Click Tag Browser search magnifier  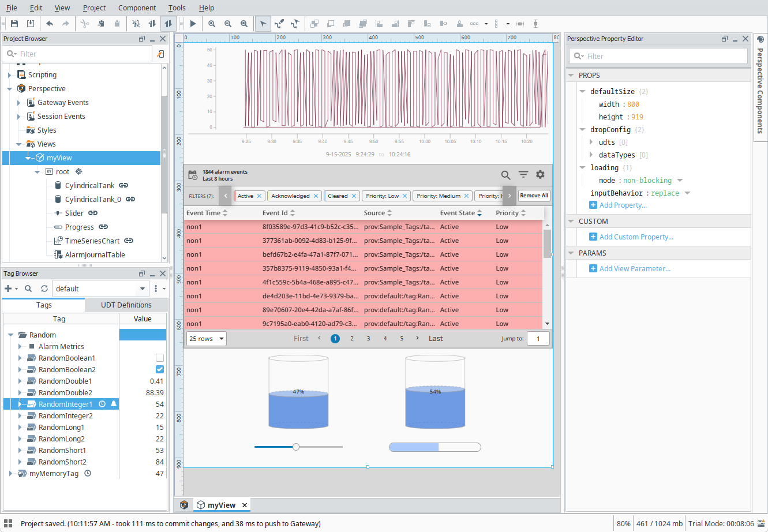click(x=28, y=289)
